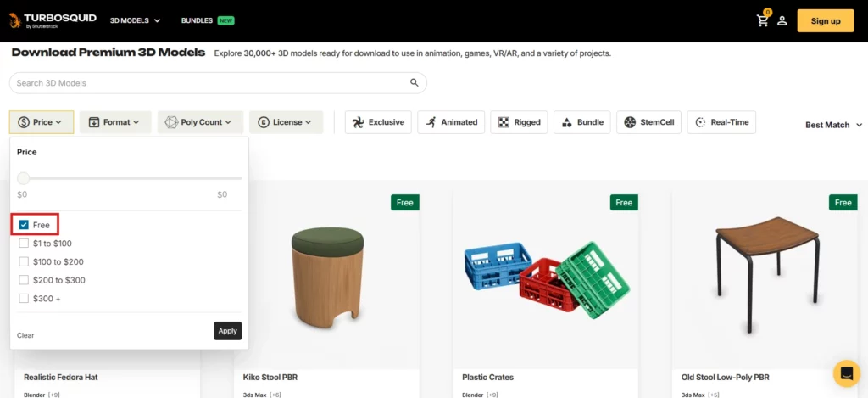This screenshot has width=868, height=398.
Task: Filter by Rigged models
Action: click(x=519, y=122)
